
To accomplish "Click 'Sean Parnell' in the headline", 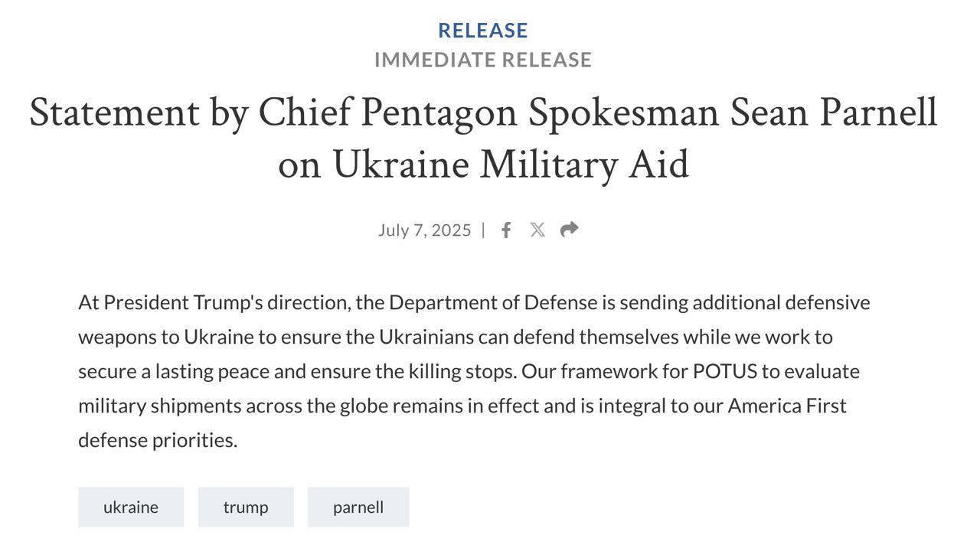I will pos(833,113).
